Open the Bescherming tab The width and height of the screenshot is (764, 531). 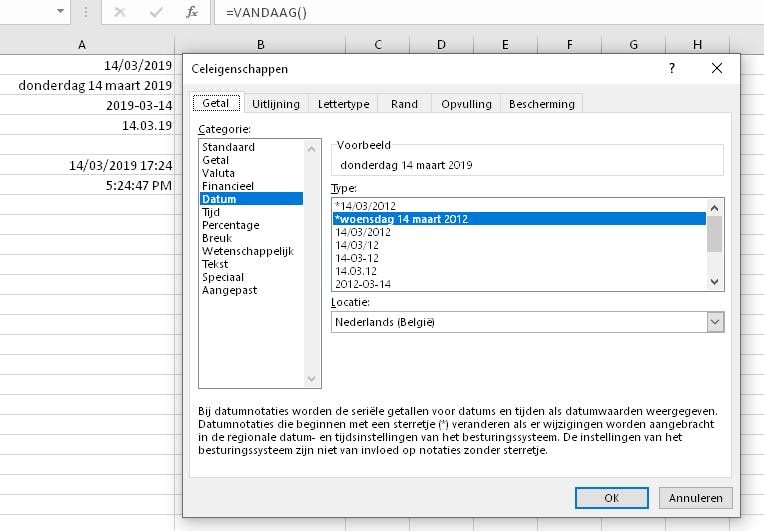(542, 104)
